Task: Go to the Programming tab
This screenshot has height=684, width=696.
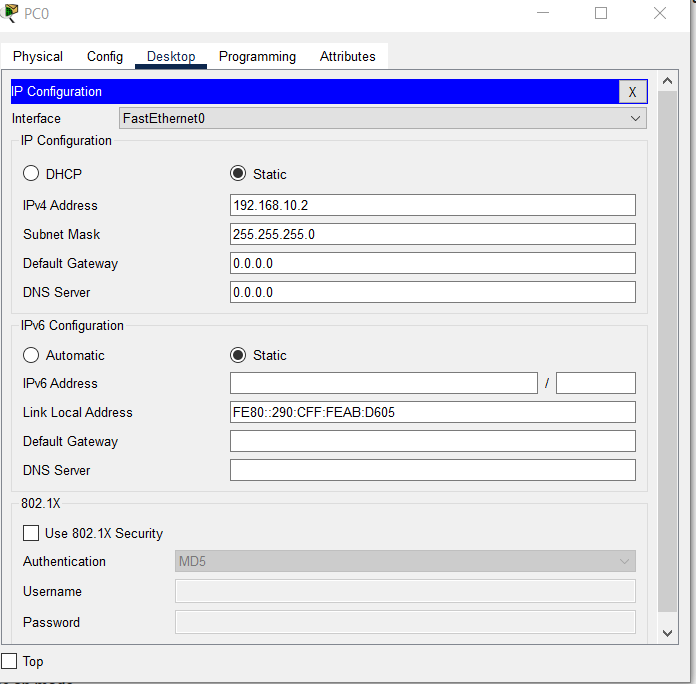Action: point(257,57)
